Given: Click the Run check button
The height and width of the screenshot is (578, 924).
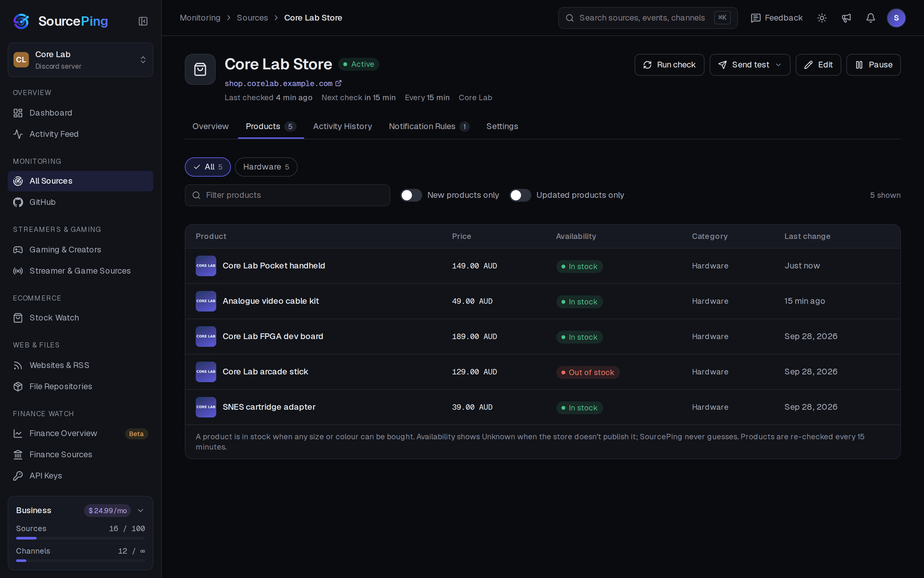Looking at the screenshot, I should [x=669, y=65].
